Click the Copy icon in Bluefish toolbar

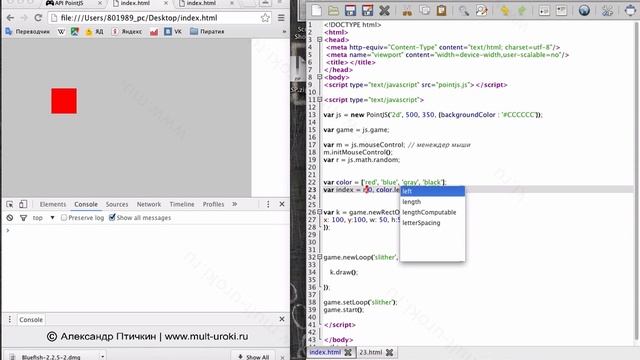424,10
